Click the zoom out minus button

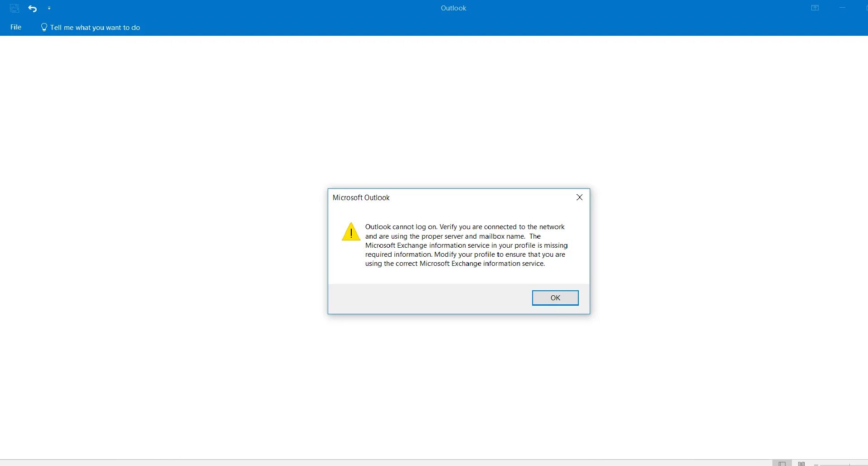click(x=816, y=464)
